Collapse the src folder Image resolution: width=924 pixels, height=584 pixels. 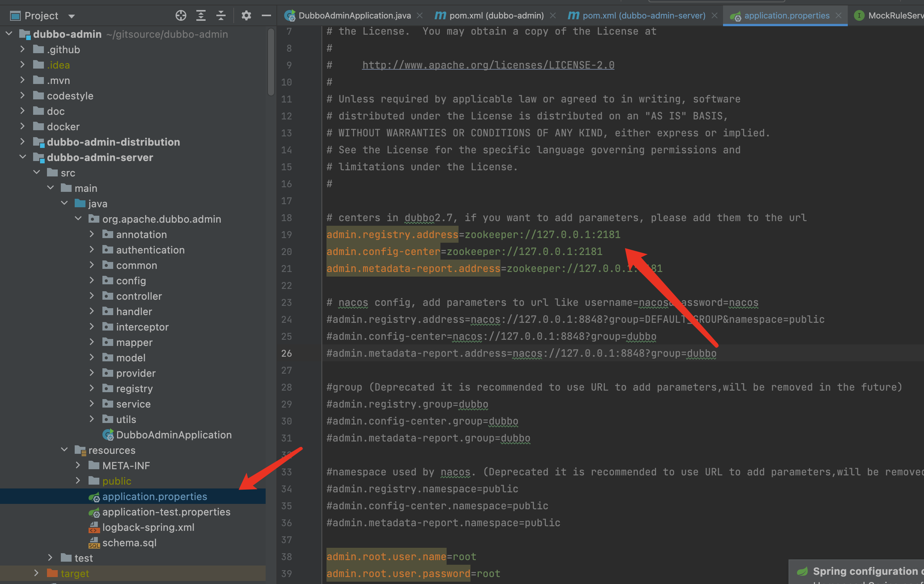(37, 173)
